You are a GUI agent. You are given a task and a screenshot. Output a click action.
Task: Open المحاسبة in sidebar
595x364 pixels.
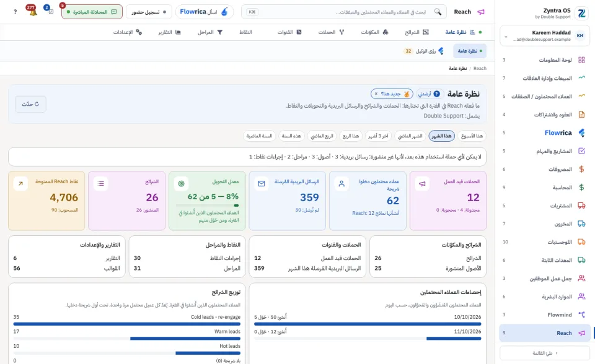click(x=544, y=188)
